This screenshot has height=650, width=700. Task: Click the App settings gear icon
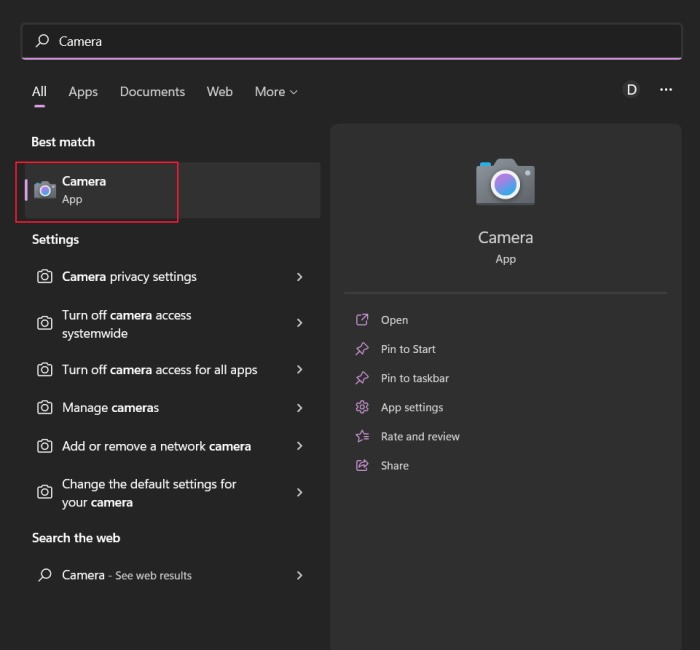pos(362,407)
